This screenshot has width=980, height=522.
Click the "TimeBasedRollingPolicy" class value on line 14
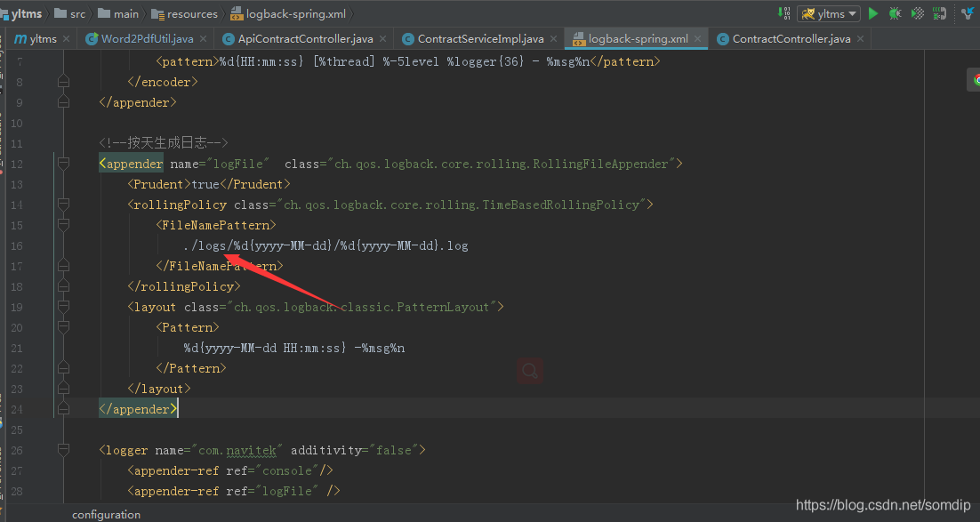(x=561, y=205)
